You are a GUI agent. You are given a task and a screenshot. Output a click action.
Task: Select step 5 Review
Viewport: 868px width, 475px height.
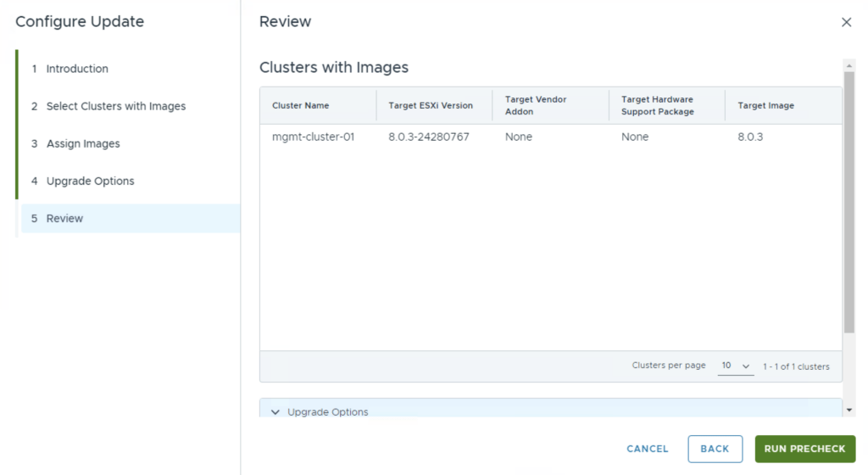pyautogui.click(x=131, y=218)
